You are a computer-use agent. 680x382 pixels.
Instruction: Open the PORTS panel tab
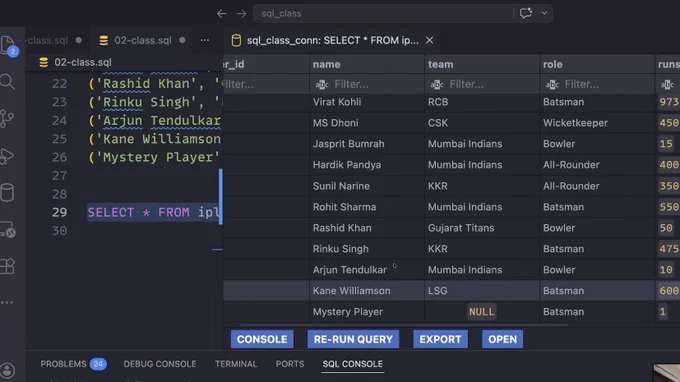[x=290, y=364]
